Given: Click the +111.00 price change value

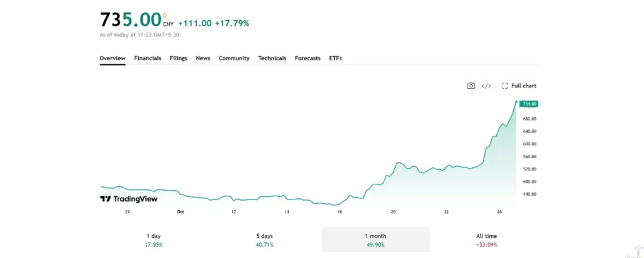Looking at the screenshot, I should pyautogui.click(x=195, y=23).
